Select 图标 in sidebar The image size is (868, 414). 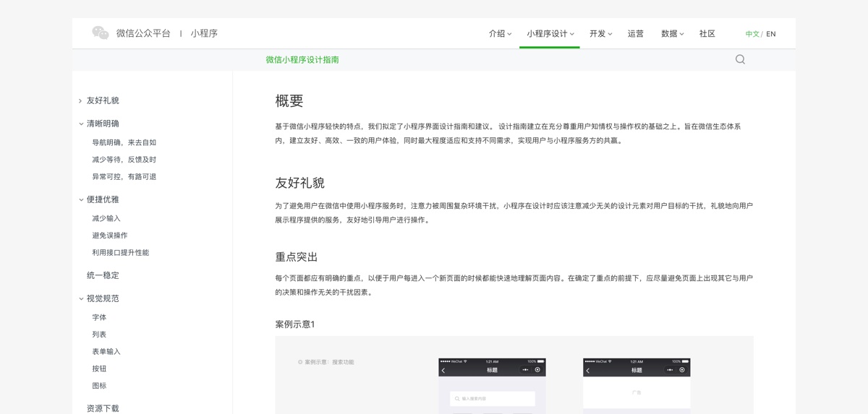[99, 386]
